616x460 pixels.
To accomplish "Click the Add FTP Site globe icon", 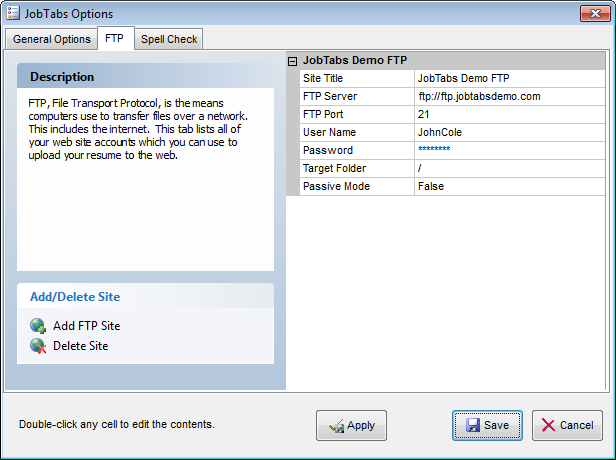I will point(38,325).
